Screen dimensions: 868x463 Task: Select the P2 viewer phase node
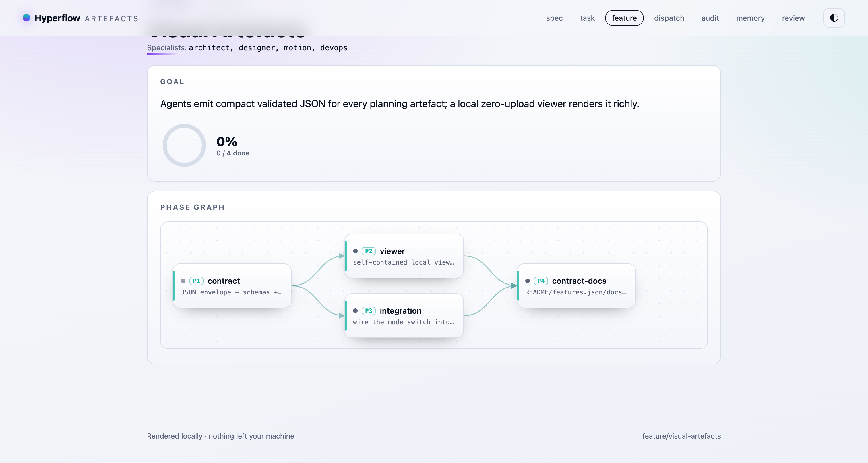404,256
